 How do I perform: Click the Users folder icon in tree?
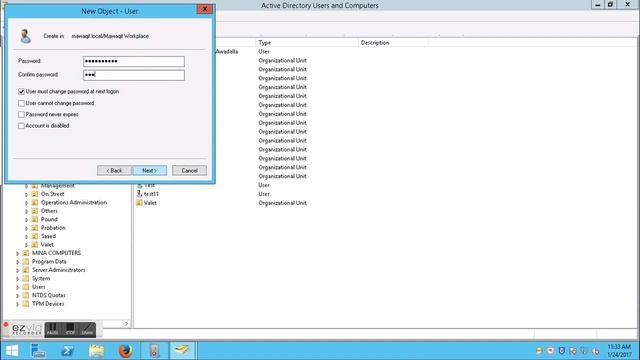click(x=26, y=287)
